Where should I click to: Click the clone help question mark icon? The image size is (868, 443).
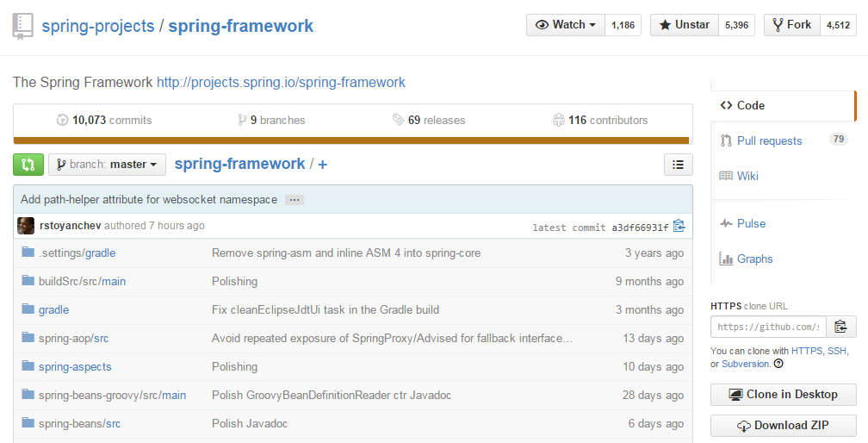778,364
